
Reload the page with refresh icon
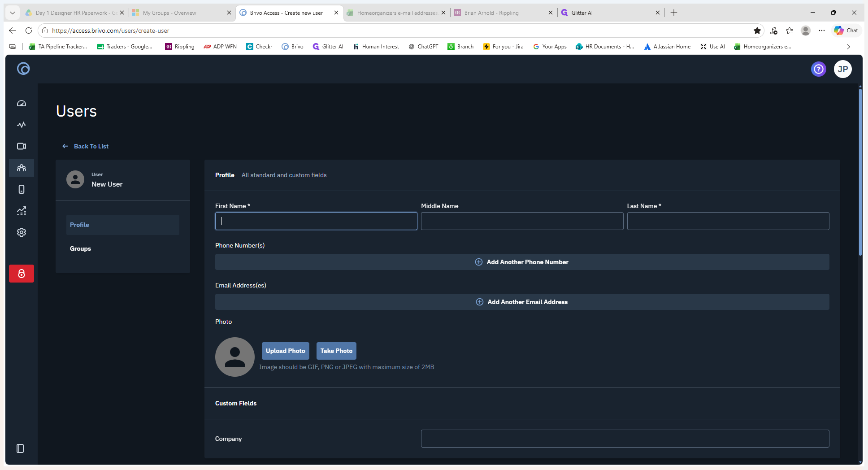29,30
